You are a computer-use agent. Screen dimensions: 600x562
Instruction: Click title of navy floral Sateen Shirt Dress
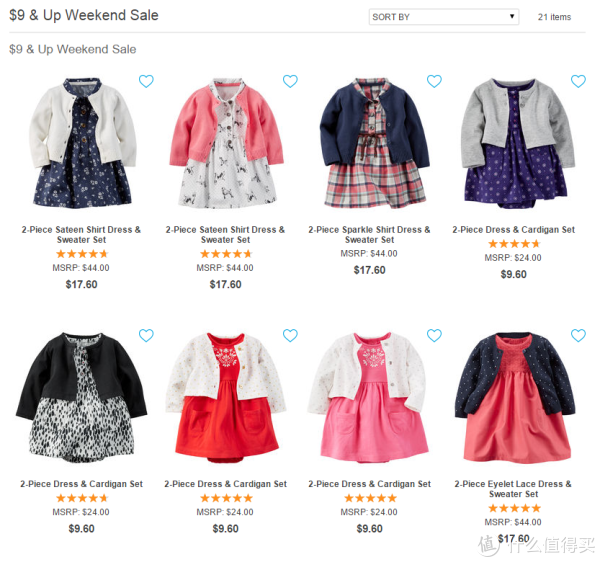pyautogui.click(x=81, y=235)
